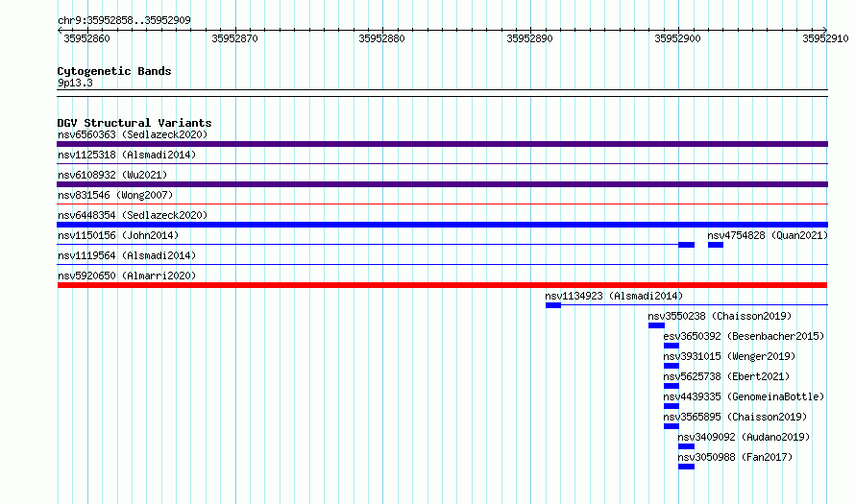Click nsv3565895 (Chaisson2019) variant label
855x504 pixels.
735,417
